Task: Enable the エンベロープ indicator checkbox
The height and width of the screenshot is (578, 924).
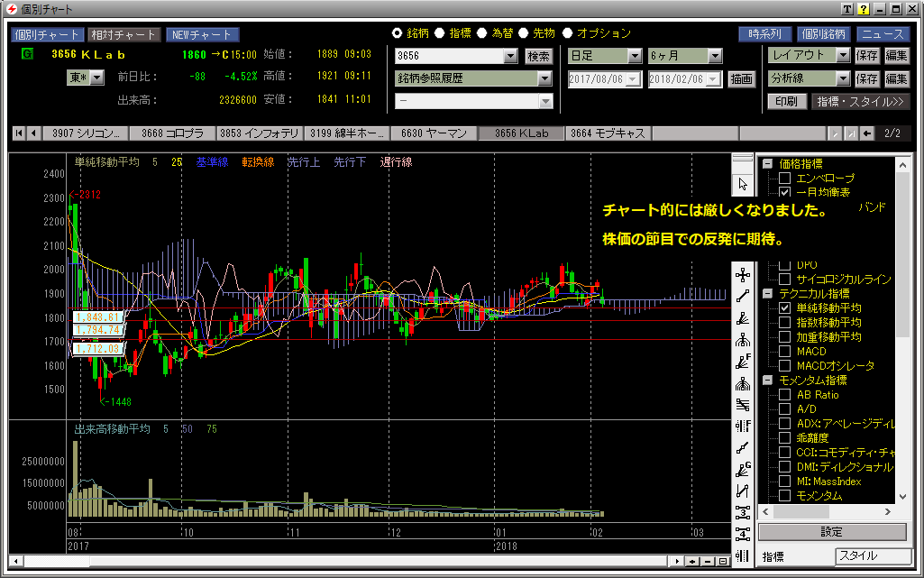Action: coord(784,179)
